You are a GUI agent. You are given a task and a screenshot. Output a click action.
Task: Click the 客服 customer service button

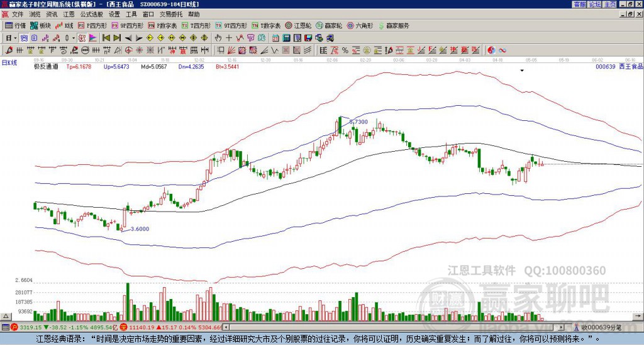[x=579, y=4]
